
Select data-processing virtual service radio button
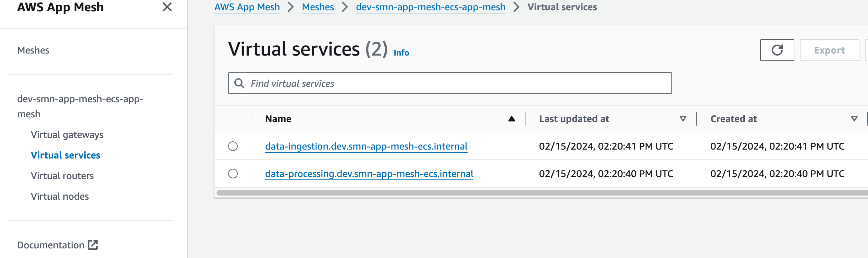[x=233, y=174]
